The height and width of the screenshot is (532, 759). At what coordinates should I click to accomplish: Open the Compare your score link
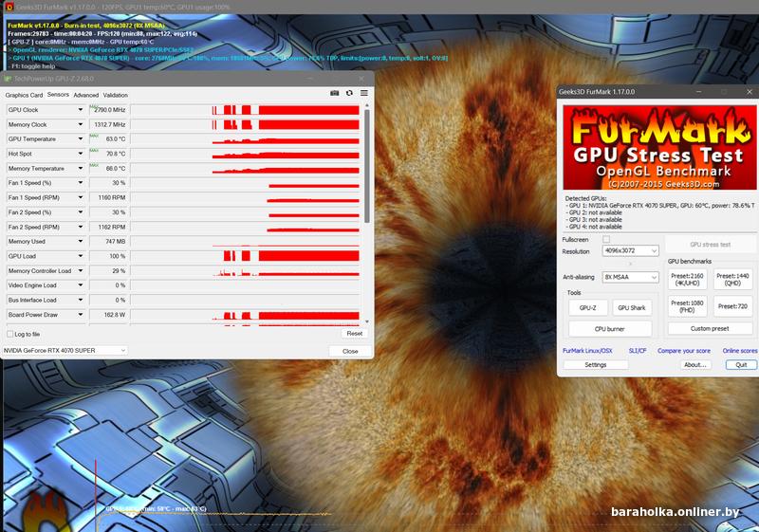[x=683, y=351]
